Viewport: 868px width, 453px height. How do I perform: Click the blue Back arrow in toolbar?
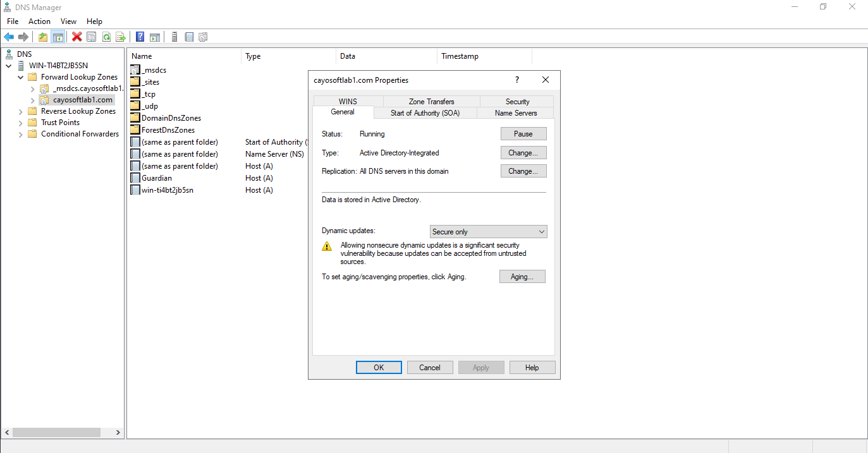(x=9, y=37)
